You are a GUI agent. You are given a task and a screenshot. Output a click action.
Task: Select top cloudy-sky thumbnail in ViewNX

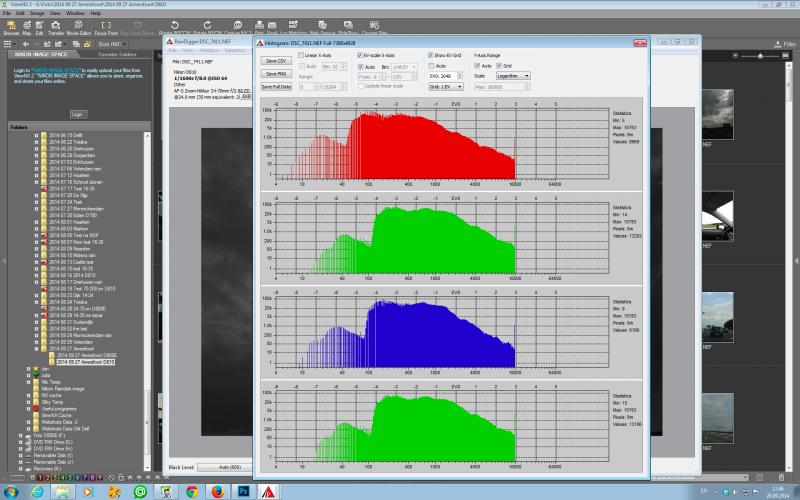click(717, 114)
